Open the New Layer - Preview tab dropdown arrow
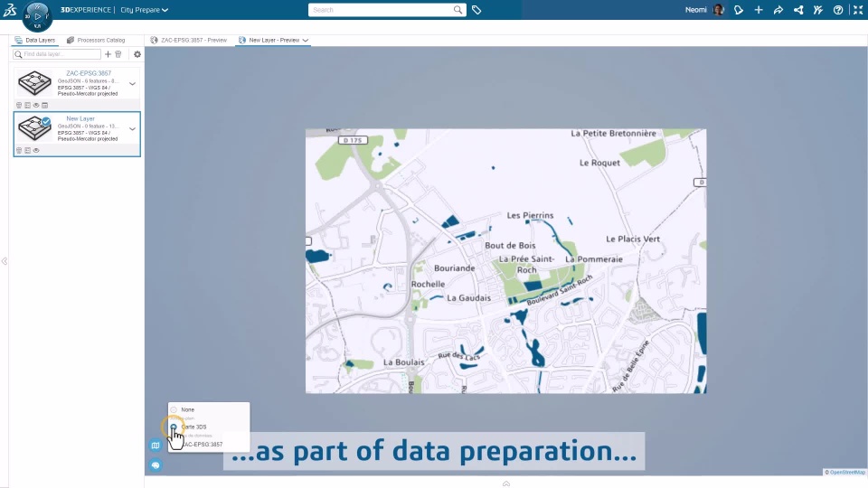868x488 pixels. [305, 41]
